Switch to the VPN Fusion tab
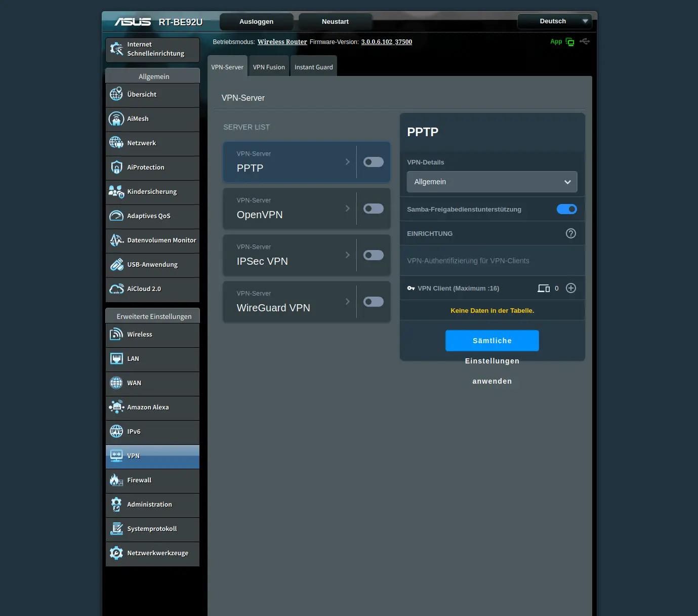This screenshot has width=698, height=616. pos(269,67)
